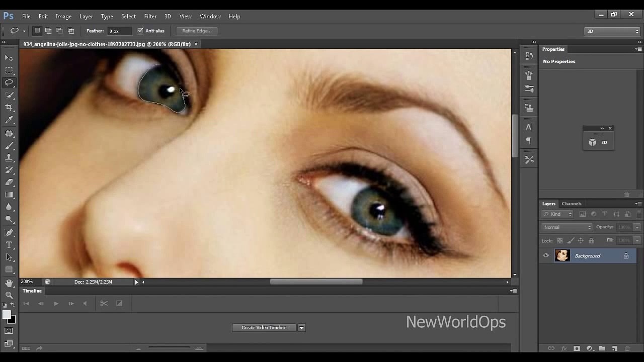The width and height of the screenshot is (644, 362).
Task: Open status bar Doc info arrow
Action: (136, 282)
